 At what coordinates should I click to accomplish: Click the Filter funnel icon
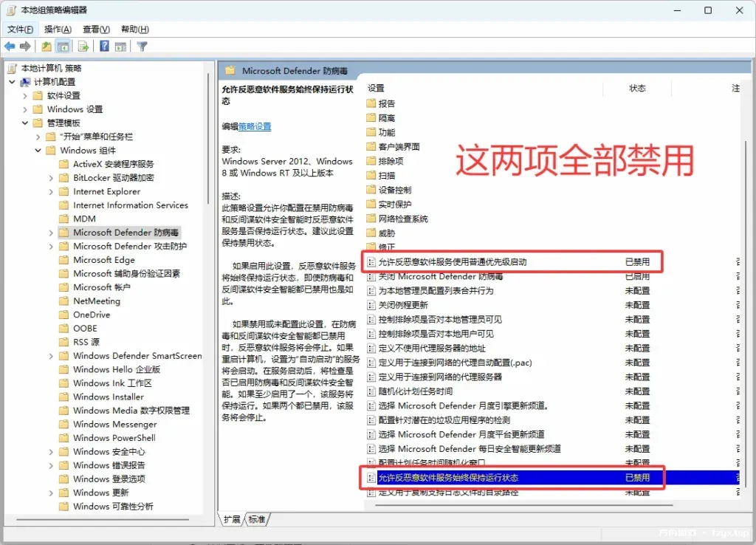click(x=142, y=47)
